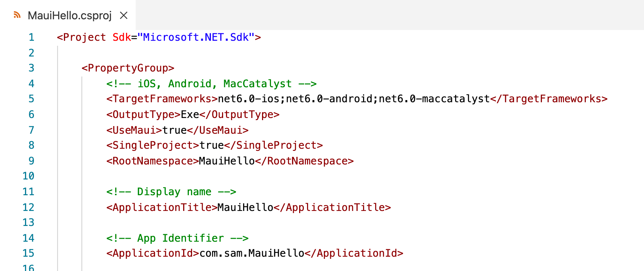Select the MauiHello.csproj editor tab
Viewport: 644px width, 271px height.
[68, 15]
